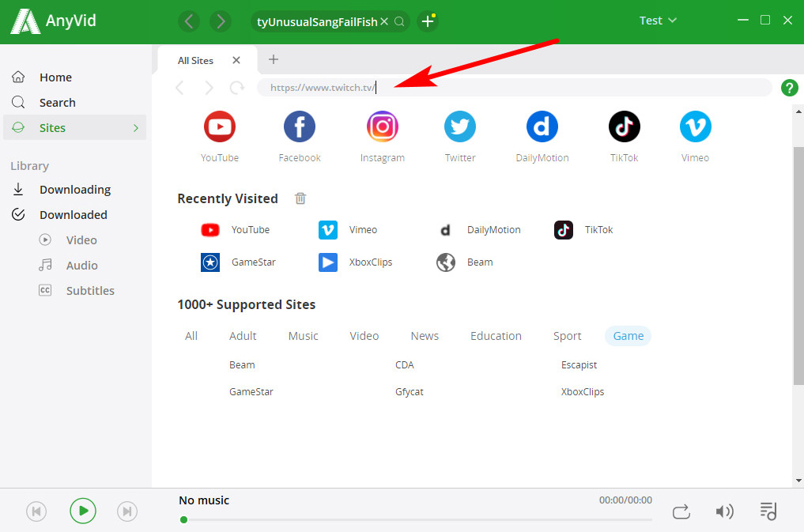Skip to the previous track

coord(36,511)
